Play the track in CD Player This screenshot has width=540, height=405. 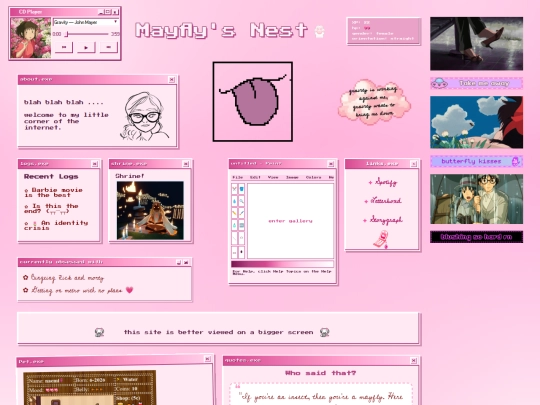click(x=86, y=47)
